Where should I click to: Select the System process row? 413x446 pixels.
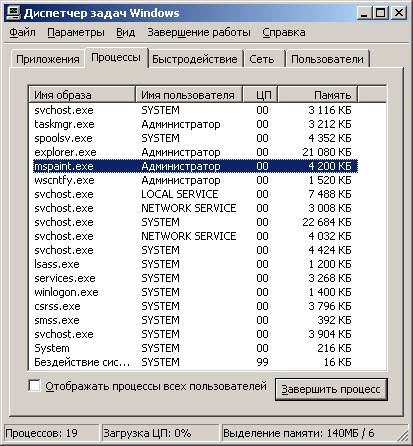pos(196,348)
